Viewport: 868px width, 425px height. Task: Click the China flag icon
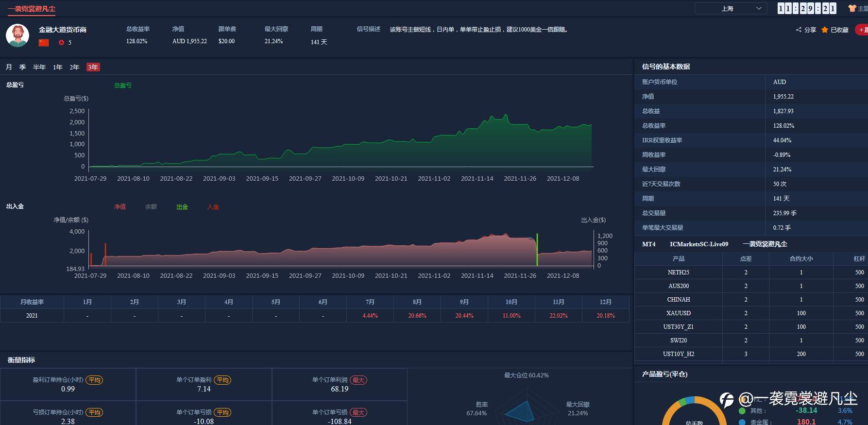coord(44,42)
